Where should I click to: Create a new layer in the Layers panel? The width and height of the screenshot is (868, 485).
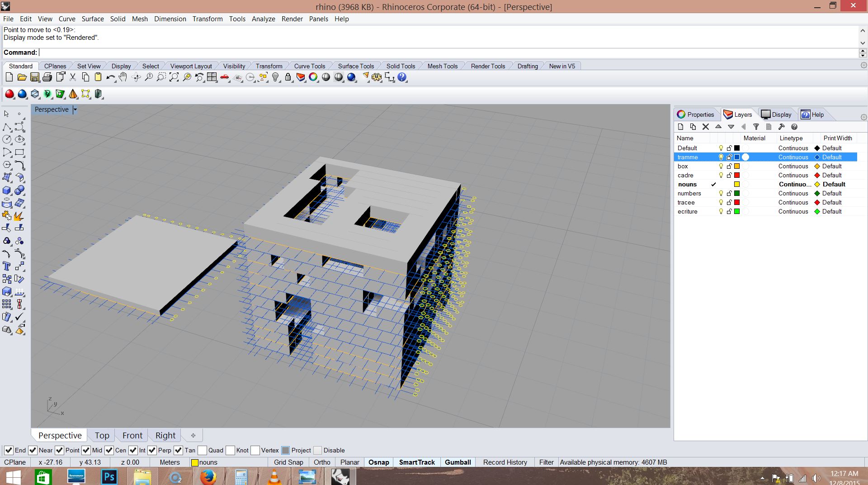(x=681, y=127)
